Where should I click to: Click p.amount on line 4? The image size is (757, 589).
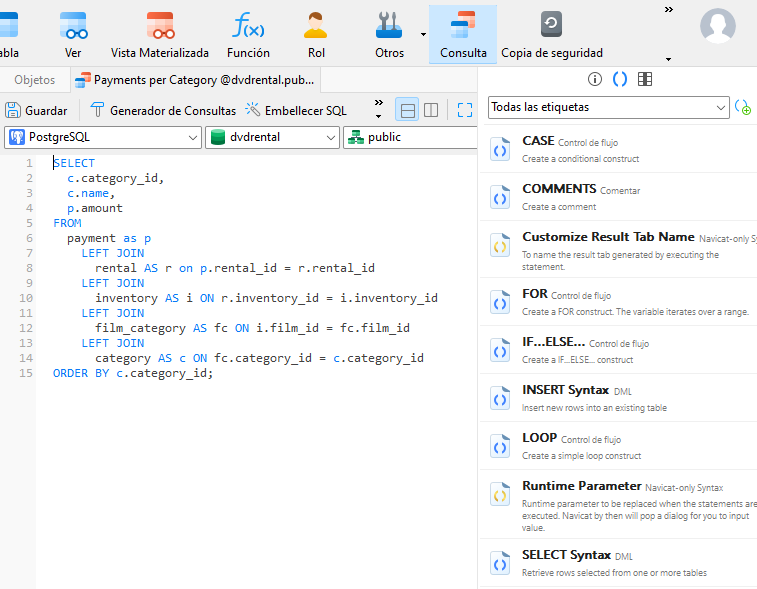tap(95, 208)
